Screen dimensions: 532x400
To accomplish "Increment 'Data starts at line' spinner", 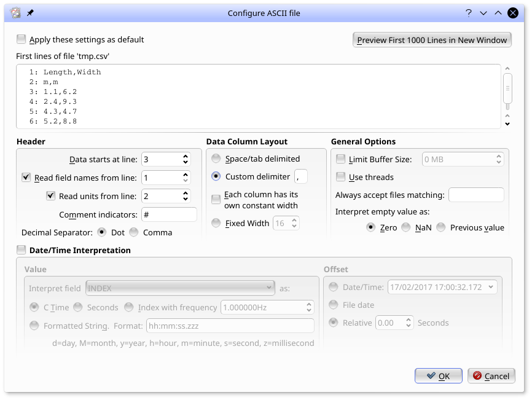I will click(186, 157).
